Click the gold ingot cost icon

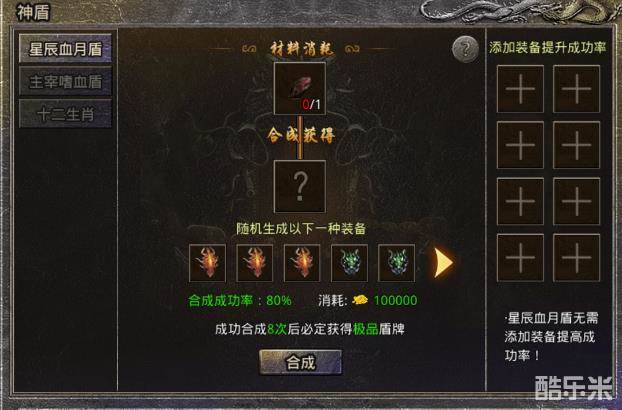pyautogui.click(x=360, y=300)
